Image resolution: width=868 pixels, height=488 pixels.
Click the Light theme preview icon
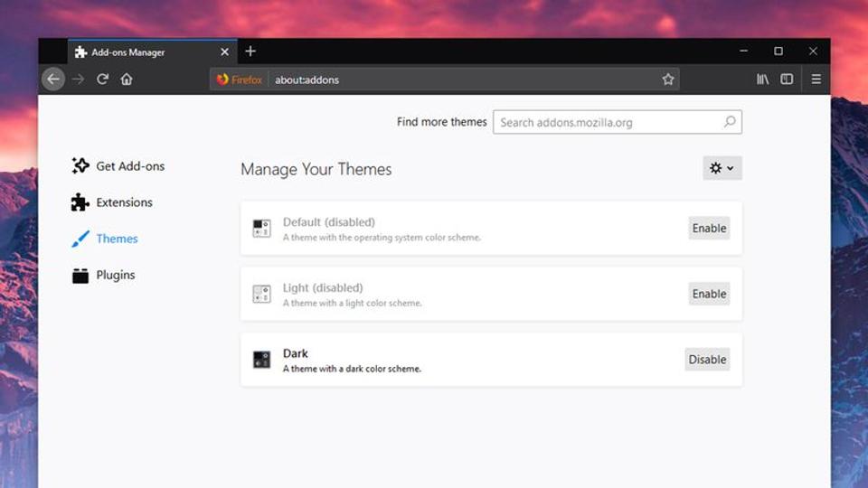coord(262,294)
